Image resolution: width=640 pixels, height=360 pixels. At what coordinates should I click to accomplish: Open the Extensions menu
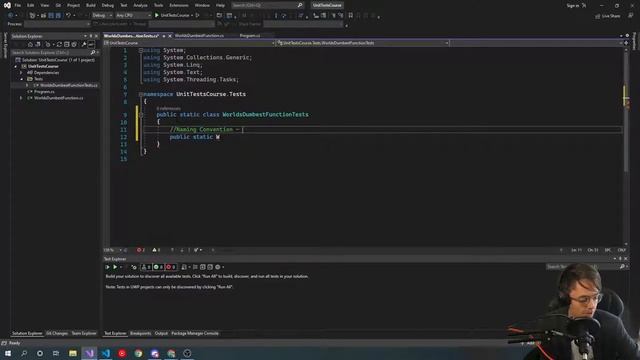[x=179, y=5]
